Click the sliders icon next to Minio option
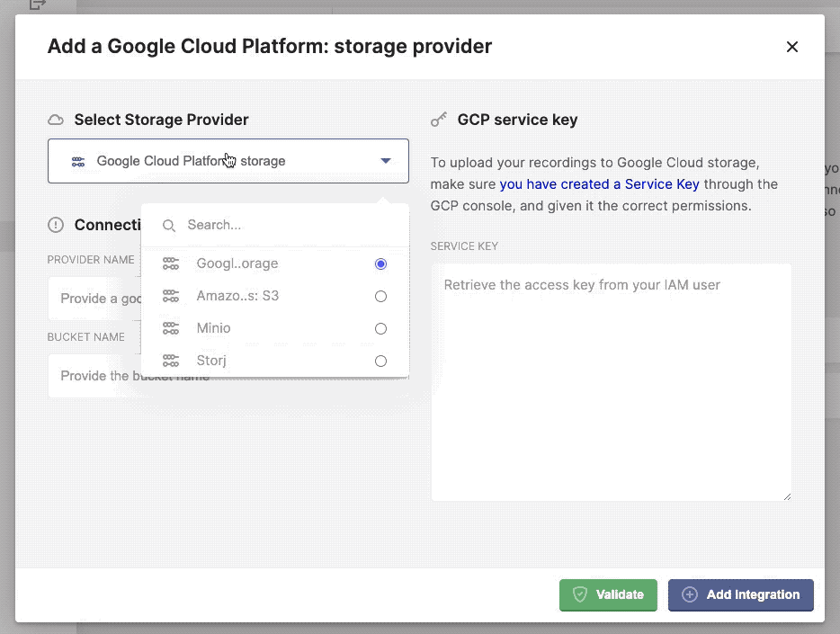 click(x=170, y=328)
